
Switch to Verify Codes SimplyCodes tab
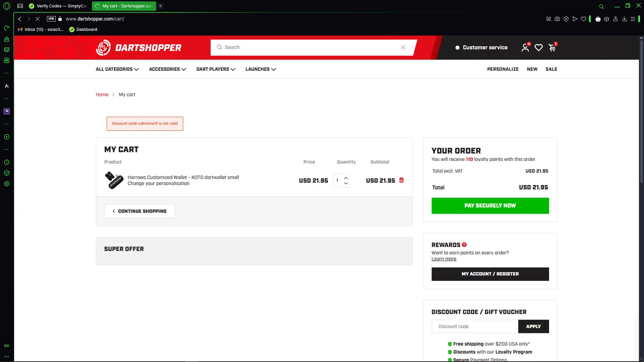click(x=58, y=6)
